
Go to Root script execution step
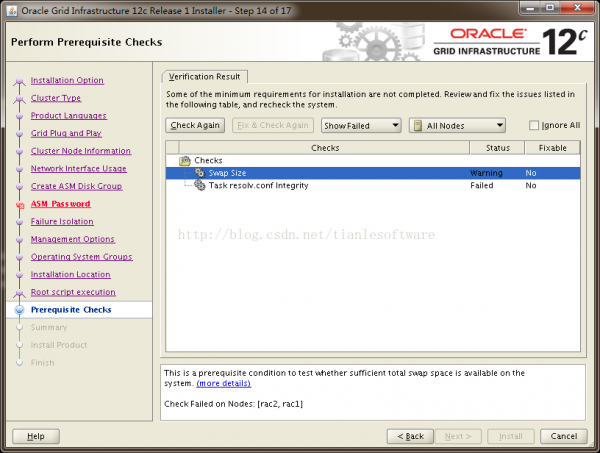pyautogui.click(x=73, y=292)
